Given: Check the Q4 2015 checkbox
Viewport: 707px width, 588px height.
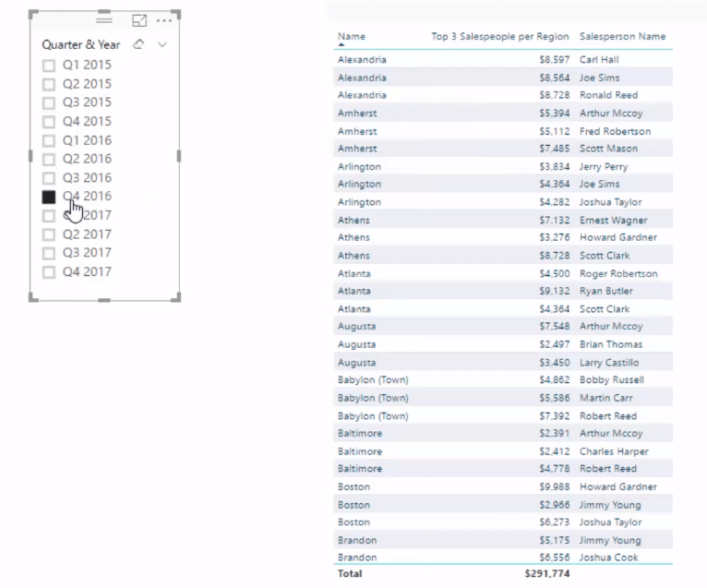Looking at the screenshot, I should pyautogui.click(x=49, y=122).
